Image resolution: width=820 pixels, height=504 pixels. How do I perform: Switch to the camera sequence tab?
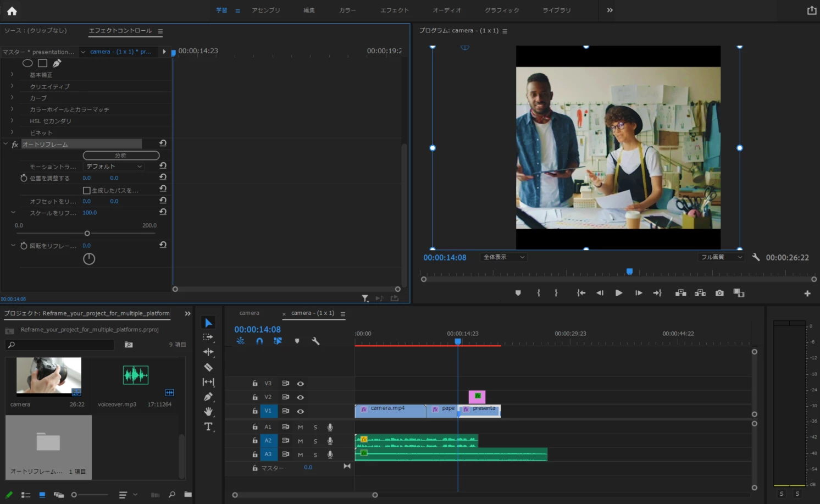[249, 313]
